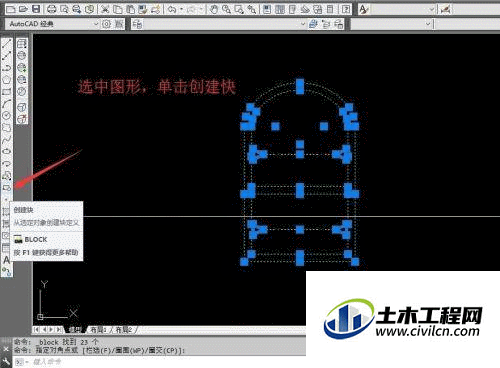
Task: Open command line customize wrench icon
Action: [x=6, y=361]
